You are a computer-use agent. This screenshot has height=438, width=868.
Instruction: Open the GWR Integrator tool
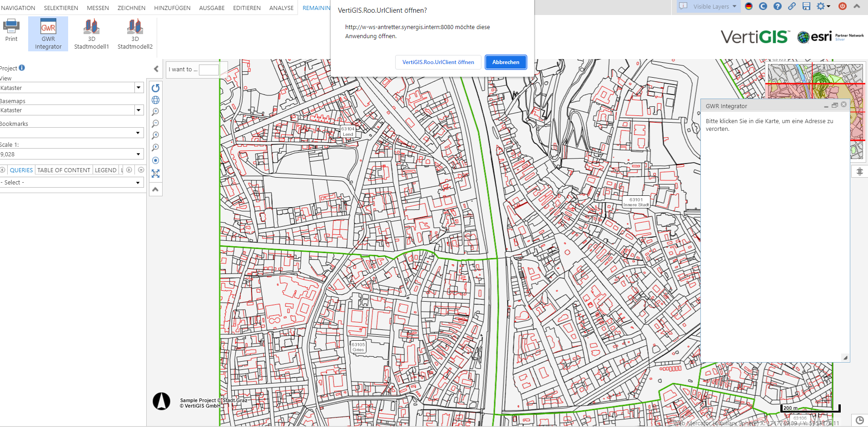[x=48, y=34]
